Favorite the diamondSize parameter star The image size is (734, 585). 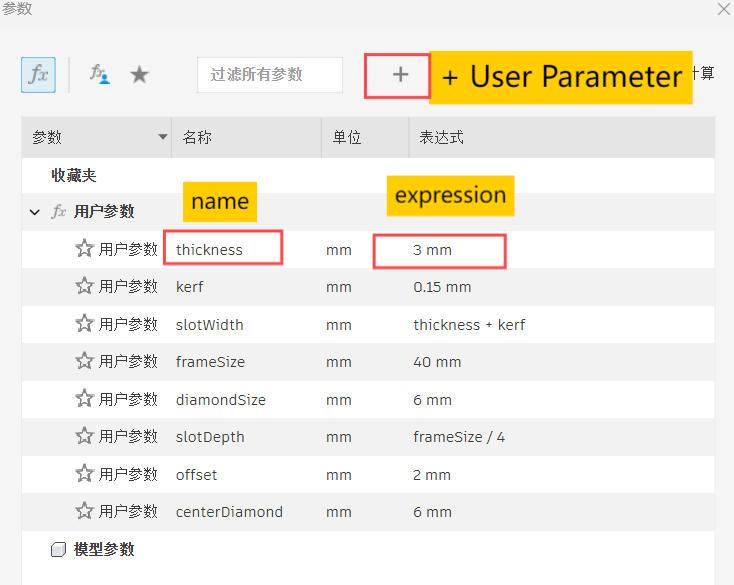[x=84, y=399]
